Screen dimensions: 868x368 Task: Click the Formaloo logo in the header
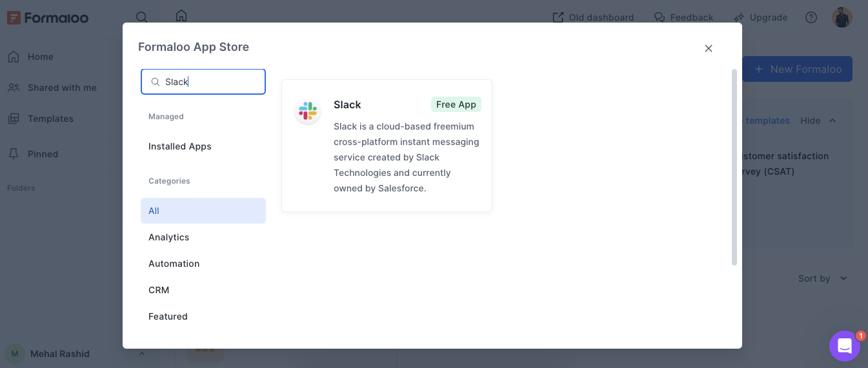48,17
